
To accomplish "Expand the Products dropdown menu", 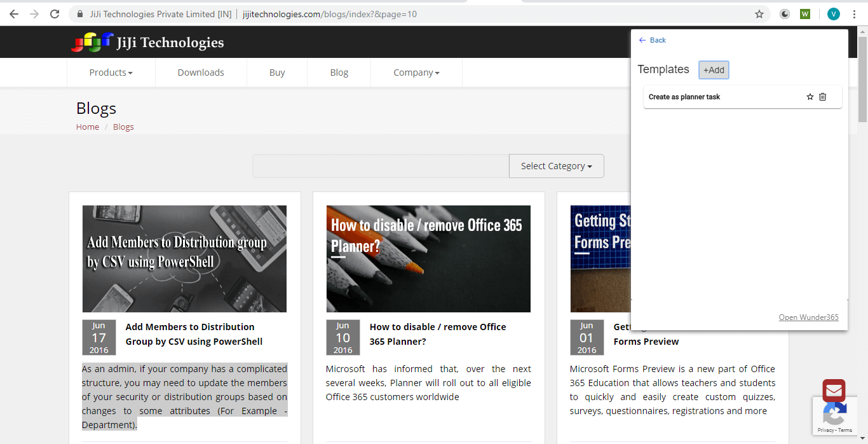I will coord(111,73).
